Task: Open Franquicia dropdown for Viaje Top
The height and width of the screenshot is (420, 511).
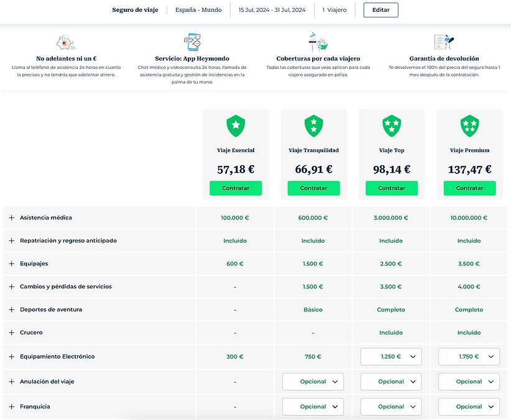Action: (391, 406)
